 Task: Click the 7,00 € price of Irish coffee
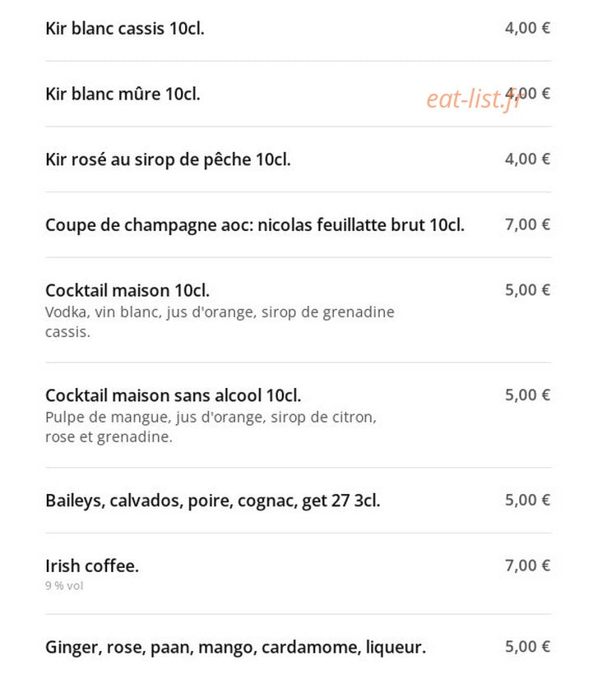point(528,566)
